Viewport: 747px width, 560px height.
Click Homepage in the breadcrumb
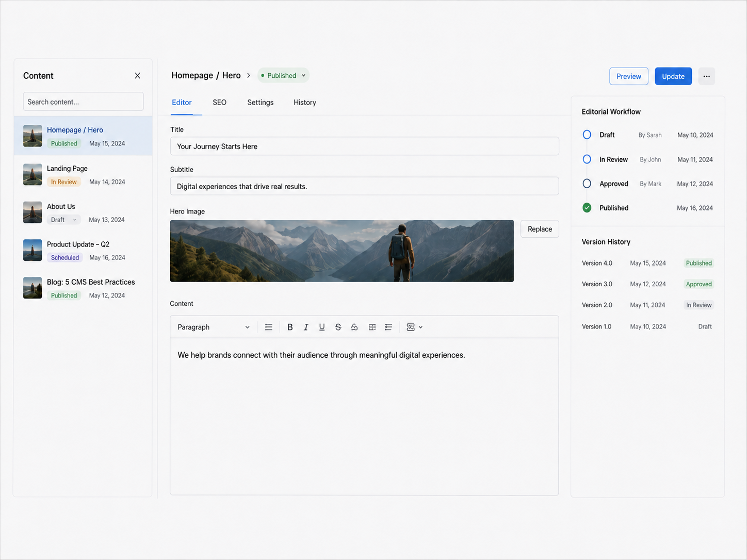coord(192,75)
